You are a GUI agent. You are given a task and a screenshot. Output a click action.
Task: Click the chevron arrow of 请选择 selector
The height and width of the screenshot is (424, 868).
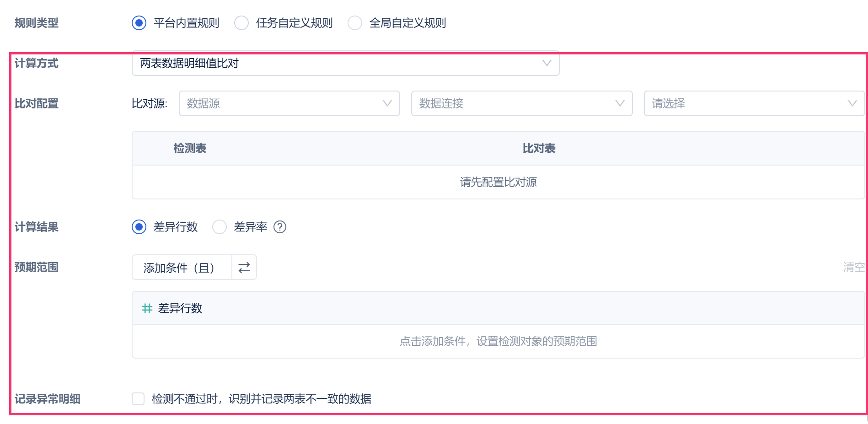pos(852,103)
